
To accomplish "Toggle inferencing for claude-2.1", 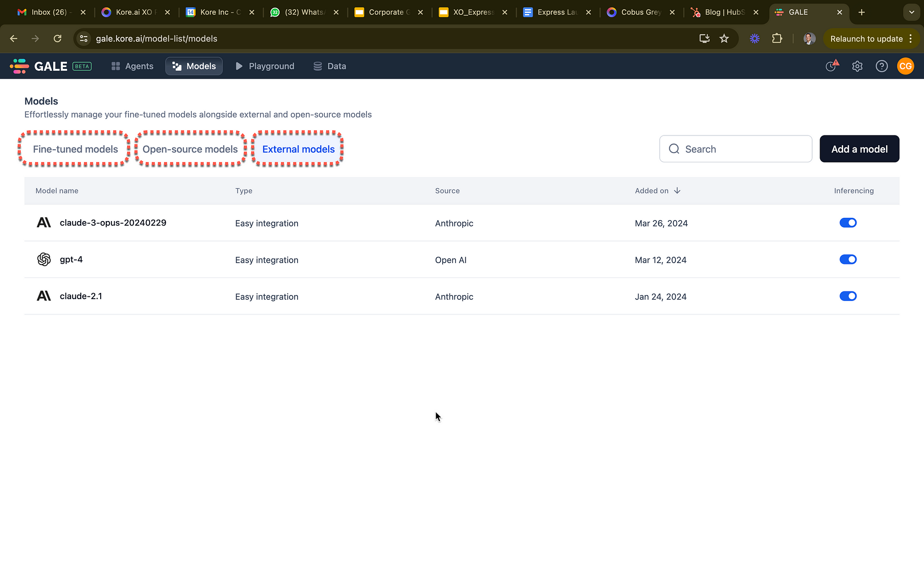I will coord(848,296).
